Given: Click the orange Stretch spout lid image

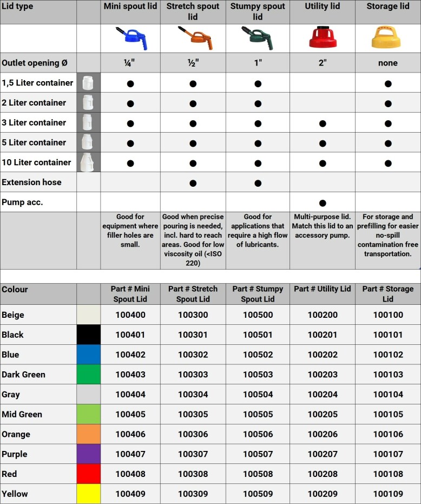Looking at the screenshot, I should click(x=195, y=38).
